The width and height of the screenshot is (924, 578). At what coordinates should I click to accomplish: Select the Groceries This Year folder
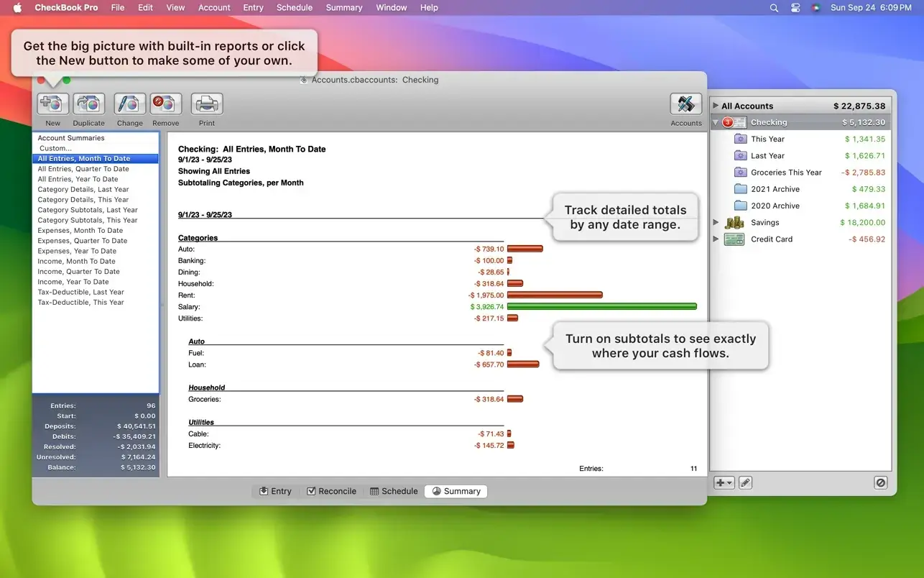point(786,173)
